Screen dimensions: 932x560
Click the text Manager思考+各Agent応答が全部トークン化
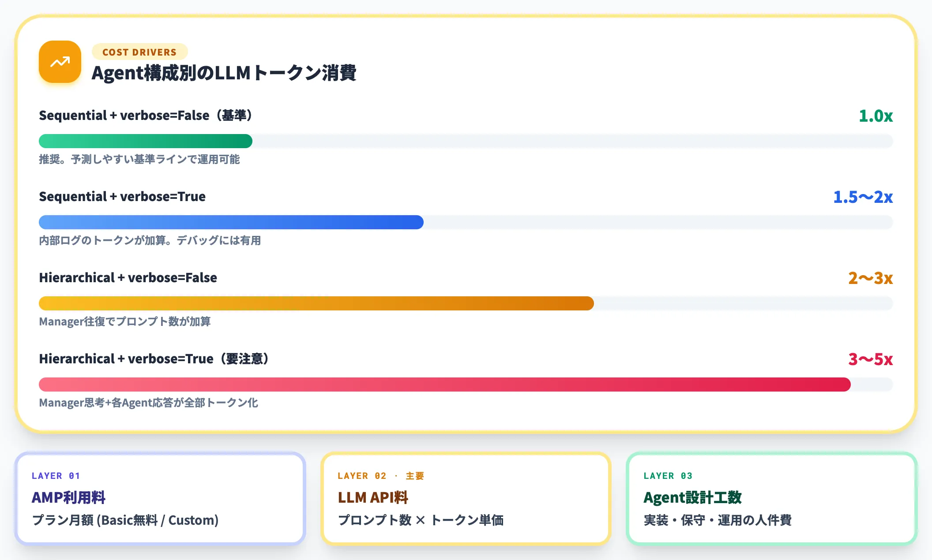[x=149, y=403]
